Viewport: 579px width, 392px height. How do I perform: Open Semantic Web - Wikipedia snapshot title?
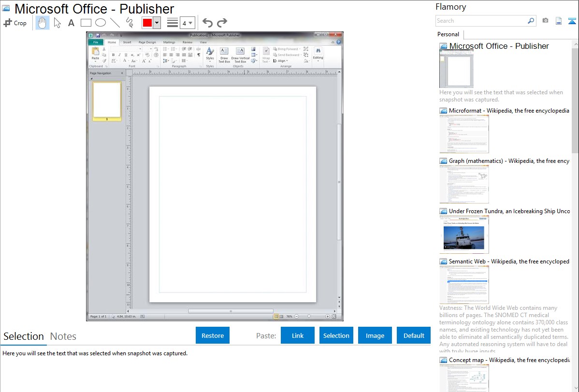tap(509, 261)
